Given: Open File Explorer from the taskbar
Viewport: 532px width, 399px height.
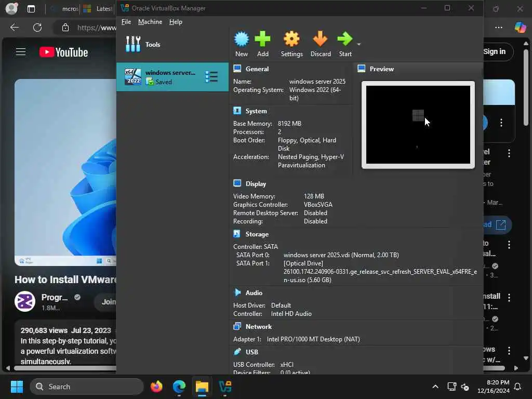Looking at the screenshot, I should tap(202, 387).
